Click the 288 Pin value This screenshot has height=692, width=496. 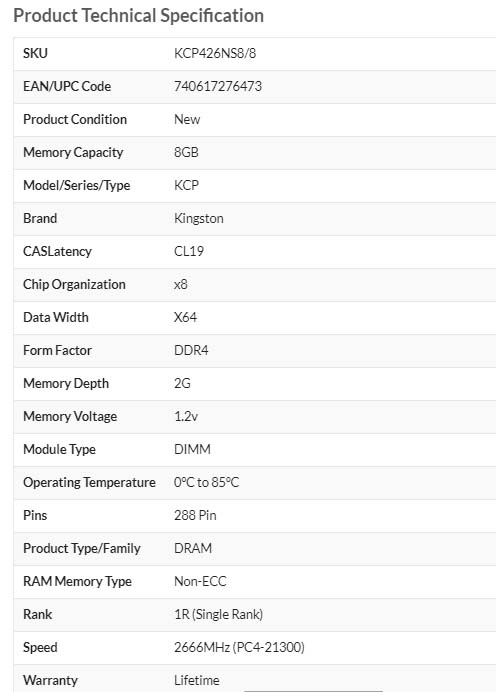(x=195, y=515)
